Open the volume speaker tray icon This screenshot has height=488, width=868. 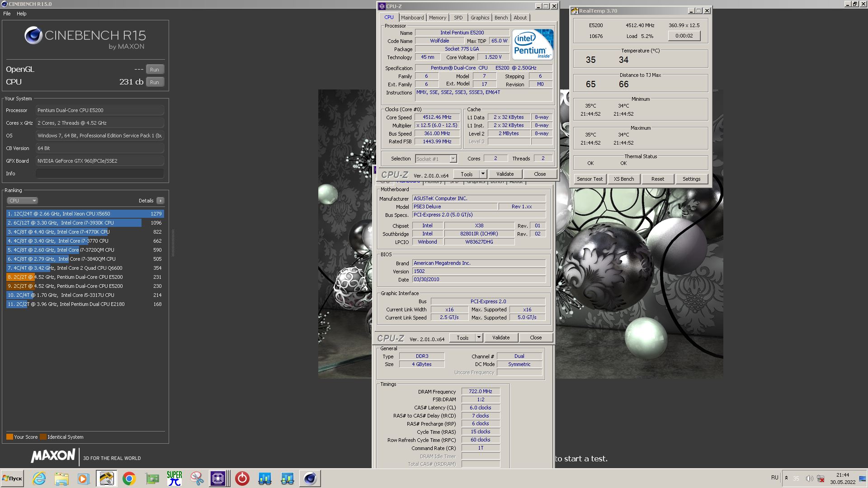point(809,479)
